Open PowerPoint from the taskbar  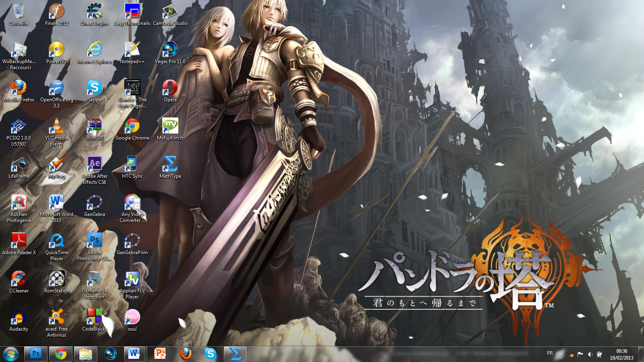[161, 354]
